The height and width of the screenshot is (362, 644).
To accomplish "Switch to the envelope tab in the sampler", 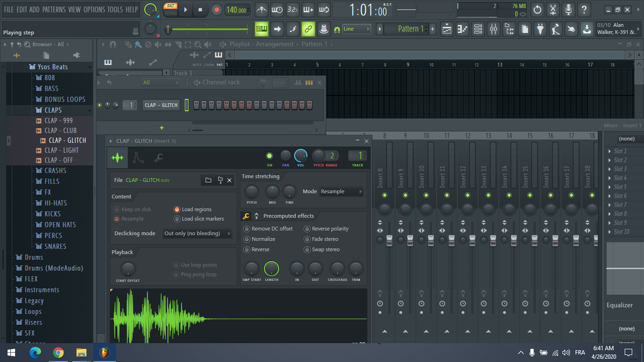I will [138, 157].
